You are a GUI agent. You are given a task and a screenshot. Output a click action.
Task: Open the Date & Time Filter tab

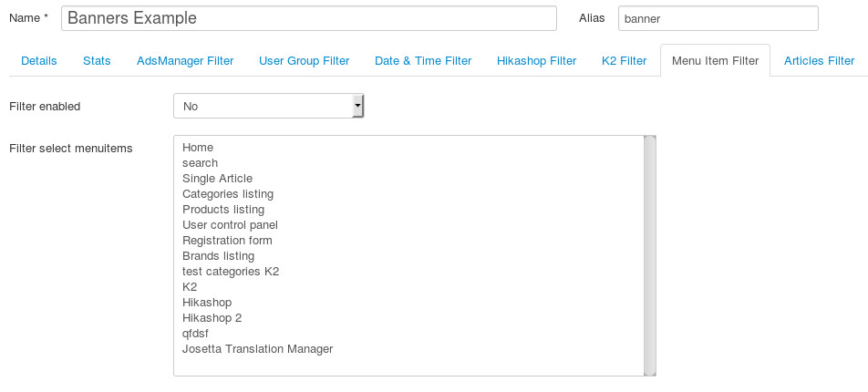[x=423, y=61]
